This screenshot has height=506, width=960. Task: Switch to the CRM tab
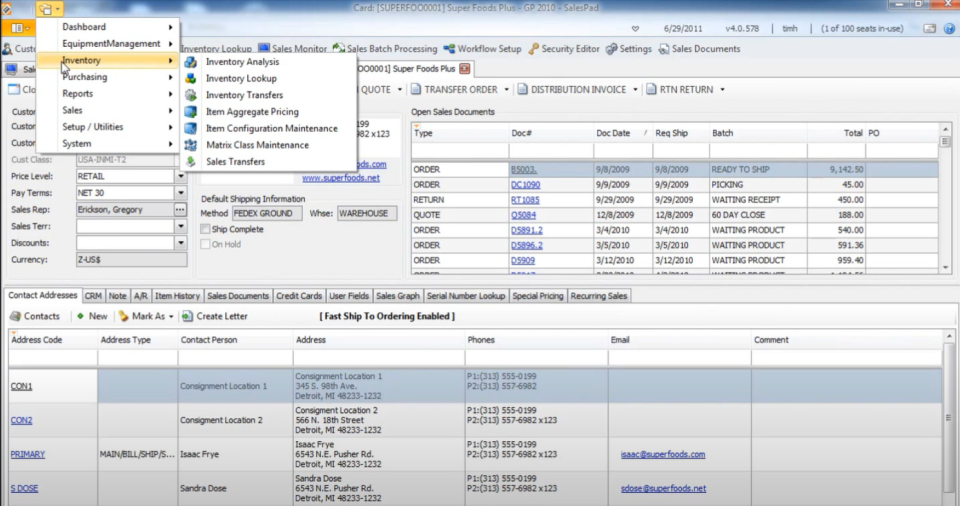pyautogui.click(x=93, y=296)
